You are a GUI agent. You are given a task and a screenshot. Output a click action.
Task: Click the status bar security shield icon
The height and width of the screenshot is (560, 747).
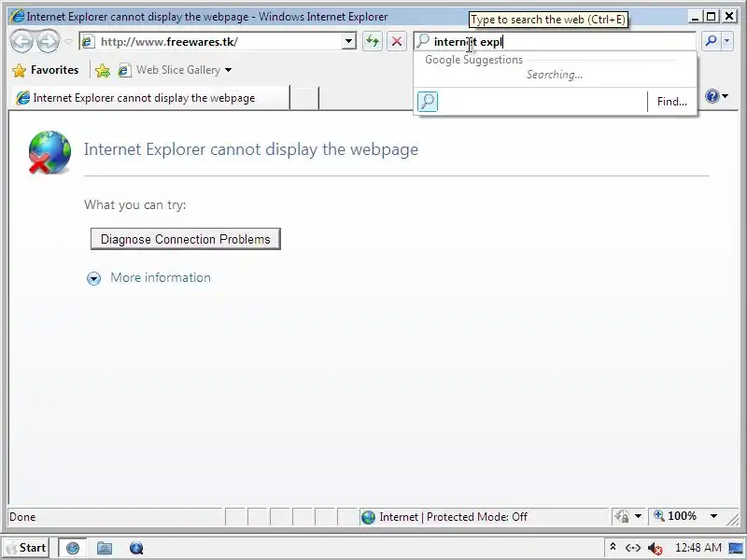[x=622, y=516]
